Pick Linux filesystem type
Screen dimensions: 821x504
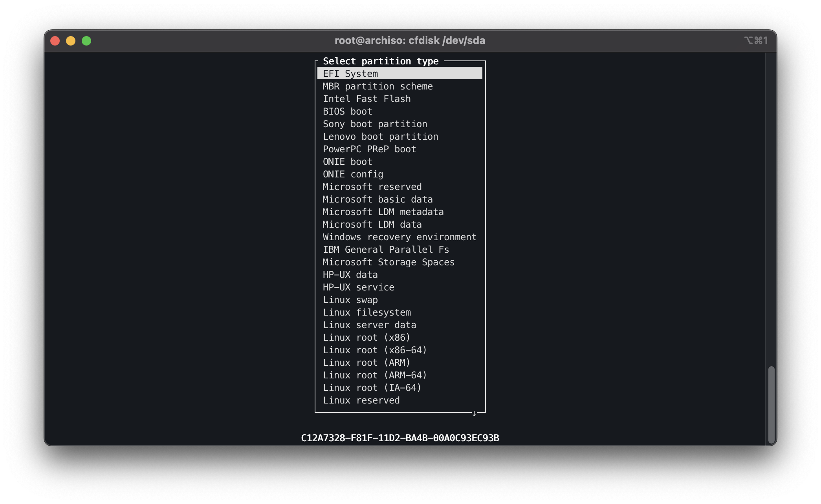point(400,312)
